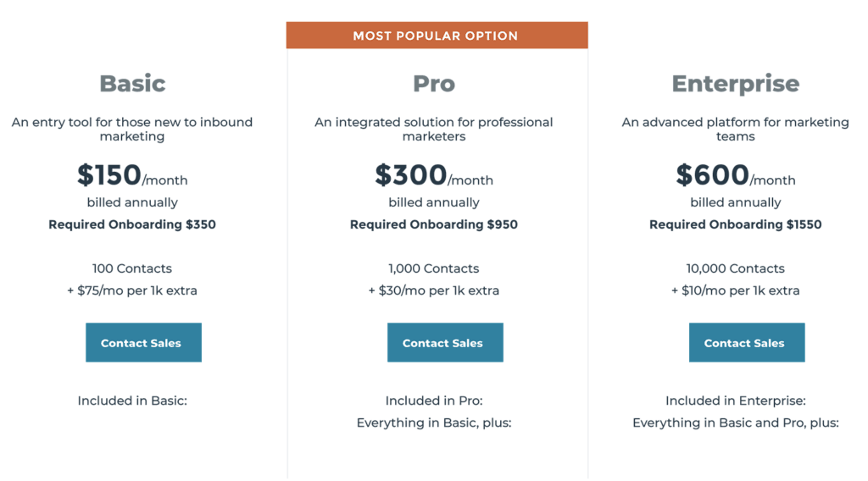Click the 100 Contacts line
Image resolution: width=868 pixels, height=481 pixels.
(x=132, y=268)
